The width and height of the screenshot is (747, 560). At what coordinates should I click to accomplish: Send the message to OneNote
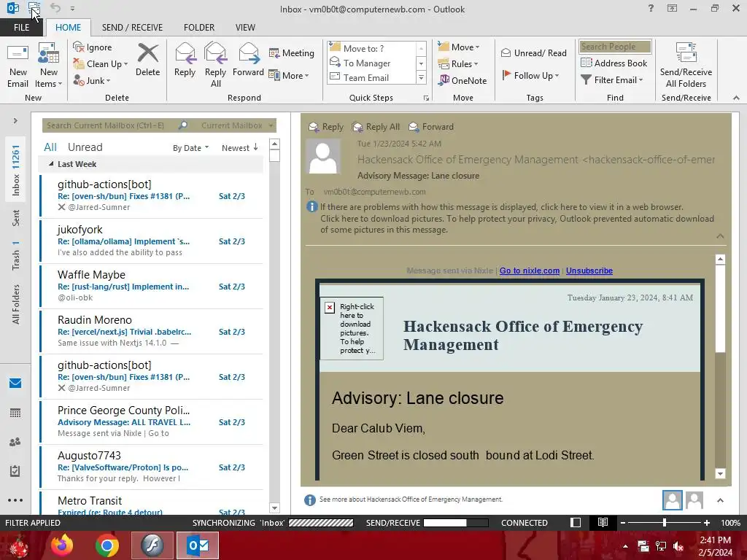click(x=462, y=80)
